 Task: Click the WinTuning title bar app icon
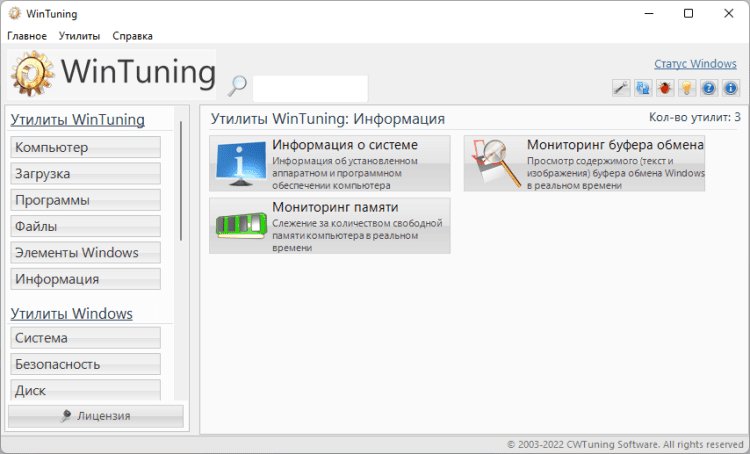coord(15,13)
